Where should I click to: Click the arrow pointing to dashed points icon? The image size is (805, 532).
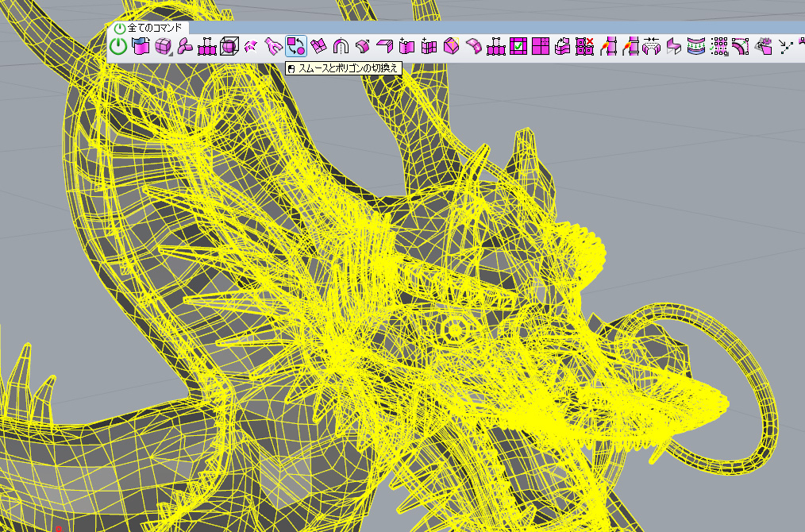point(786,46)
